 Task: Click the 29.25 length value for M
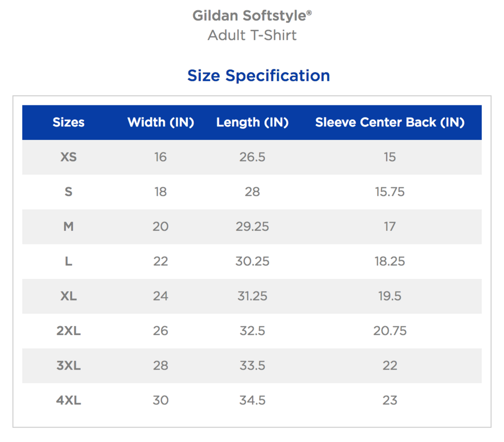coord(252,227)
